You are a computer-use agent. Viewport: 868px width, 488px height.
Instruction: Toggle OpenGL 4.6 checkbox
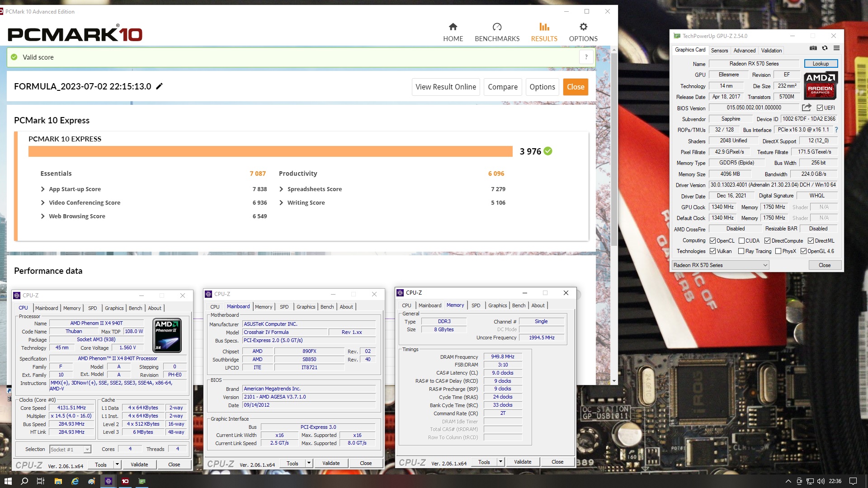click(x=803, y=251)
